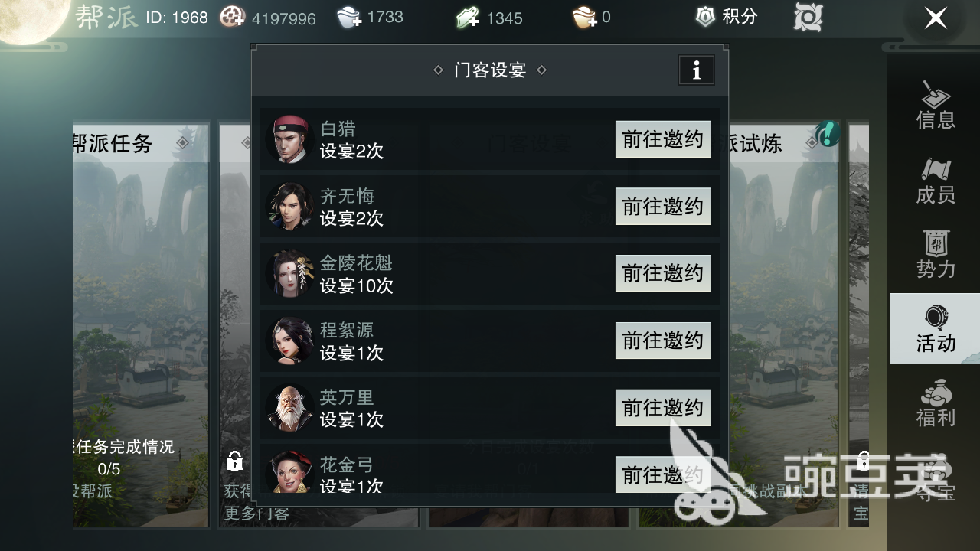The image size is (980, 551).
Task: Tap the swirl emblem icon in top bar
Action: pyautogui.click(x=808, y=18)
